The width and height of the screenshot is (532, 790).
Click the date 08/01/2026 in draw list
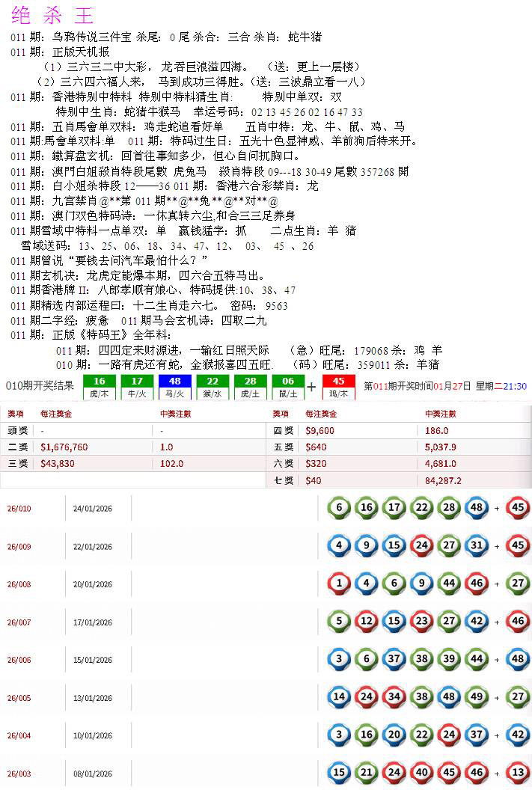93,774
